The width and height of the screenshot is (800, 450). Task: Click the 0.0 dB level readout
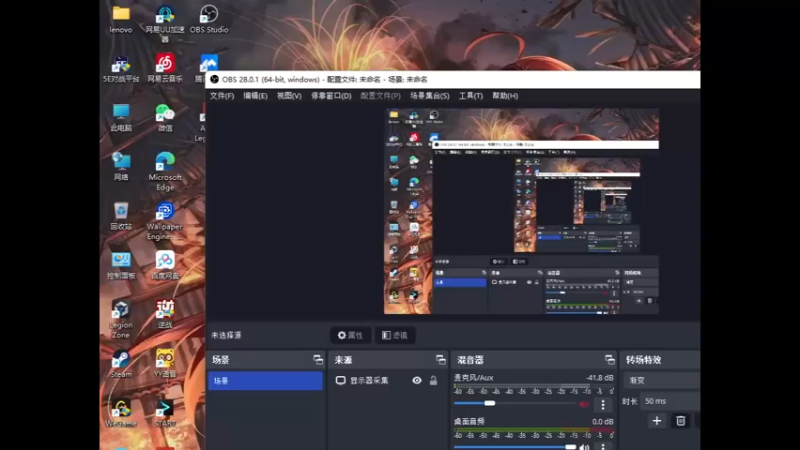point(603,422)
